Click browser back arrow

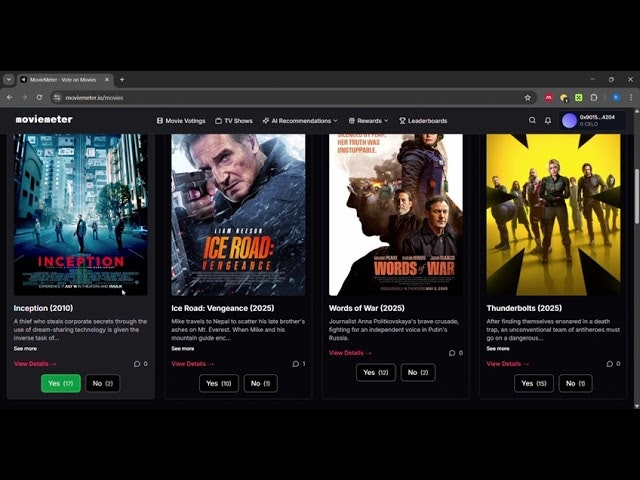(x=9, y=98)
